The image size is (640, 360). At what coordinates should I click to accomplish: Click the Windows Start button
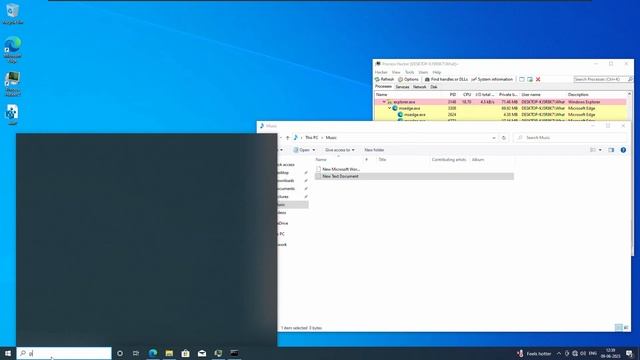click(x=8, y=353)
